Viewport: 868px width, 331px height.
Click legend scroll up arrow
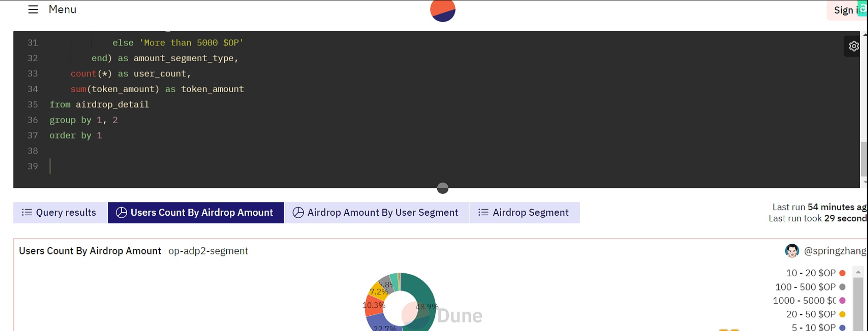point(858,272)
